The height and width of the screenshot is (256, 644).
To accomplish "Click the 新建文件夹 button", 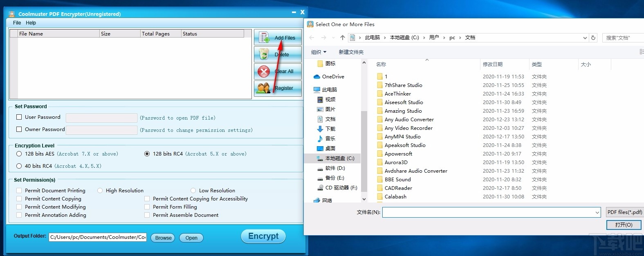I will click(351, 52).
